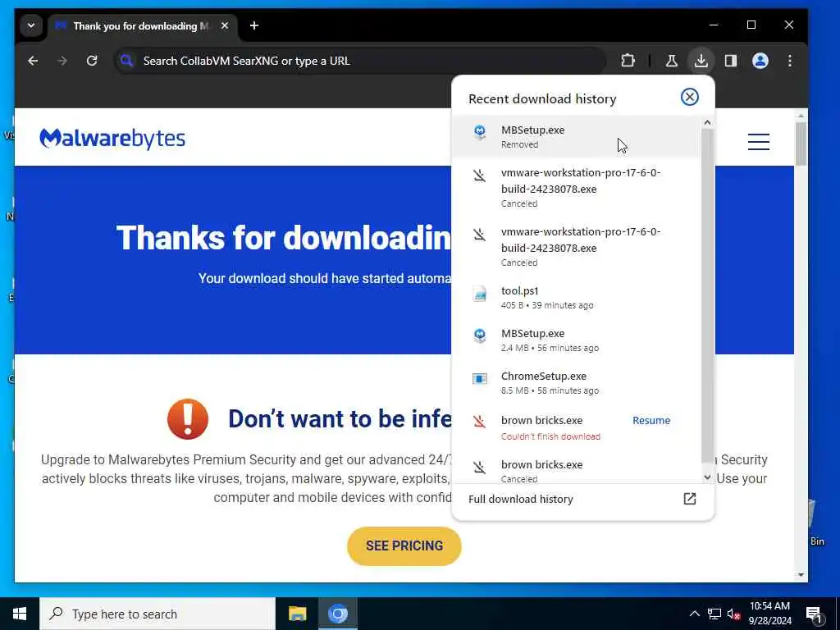Click the SEE PRICING button

tap(404, 546)
